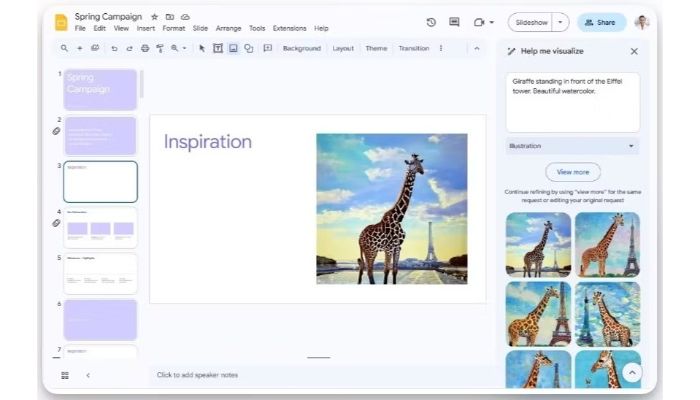Open version history clock icon
This screenshot has height=400, width=700.
coord(431,22)
